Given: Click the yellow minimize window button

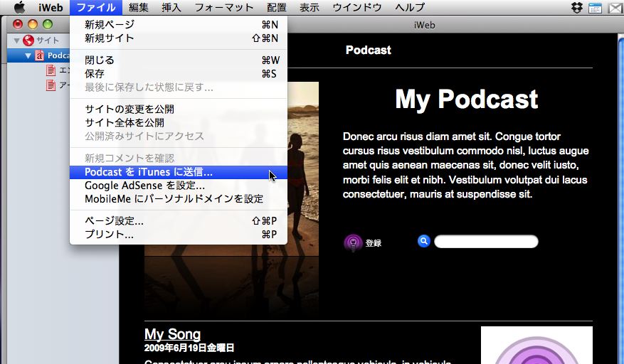Looking at the screenshot, I should [33, 25].
